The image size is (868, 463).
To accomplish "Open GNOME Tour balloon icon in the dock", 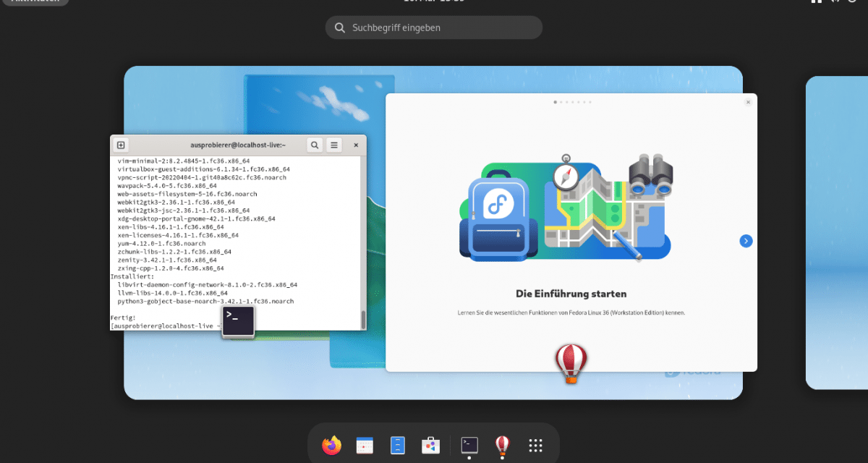I will tap(502, 445).
